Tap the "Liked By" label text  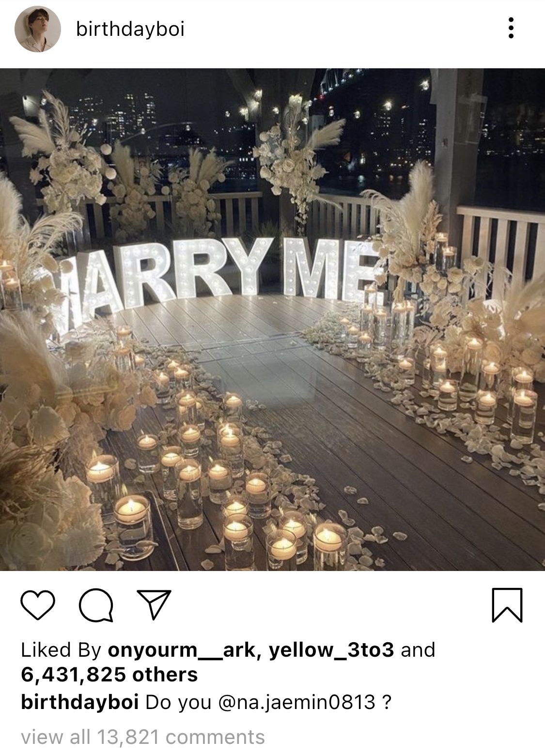click(x=61, y=650)
